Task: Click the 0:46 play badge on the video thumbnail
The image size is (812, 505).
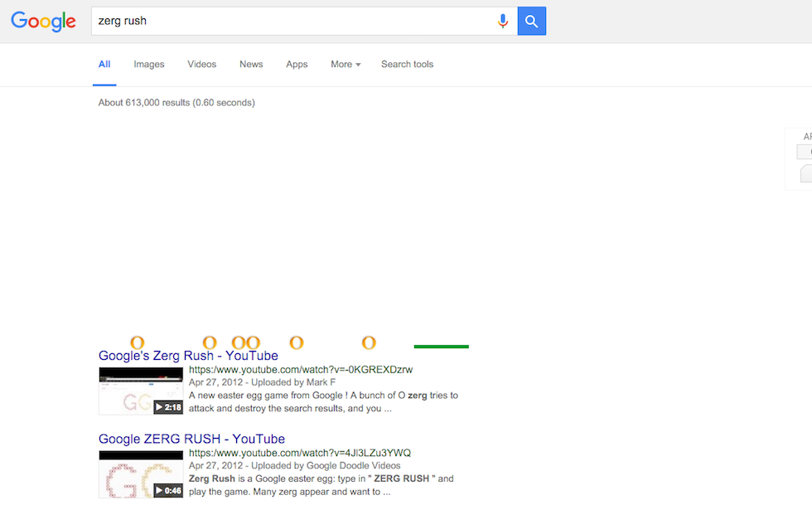Action: tap(168, 490)
